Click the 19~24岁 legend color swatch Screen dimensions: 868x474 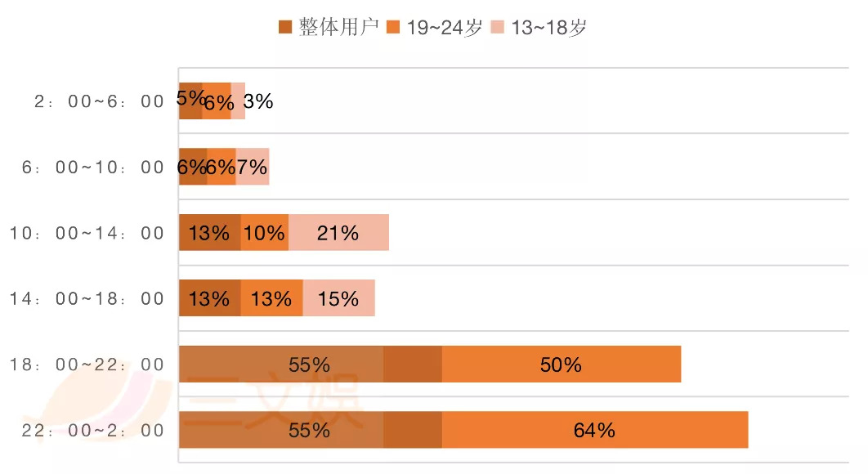393,28
